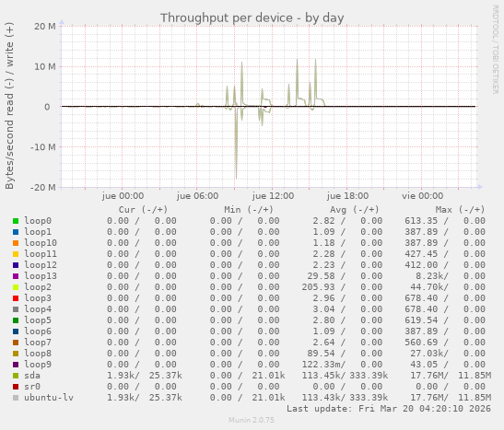The height and width of the screenshot is (430, 504).
Task: Click the loop10 orange color swatch
Action: click(16, 243)
